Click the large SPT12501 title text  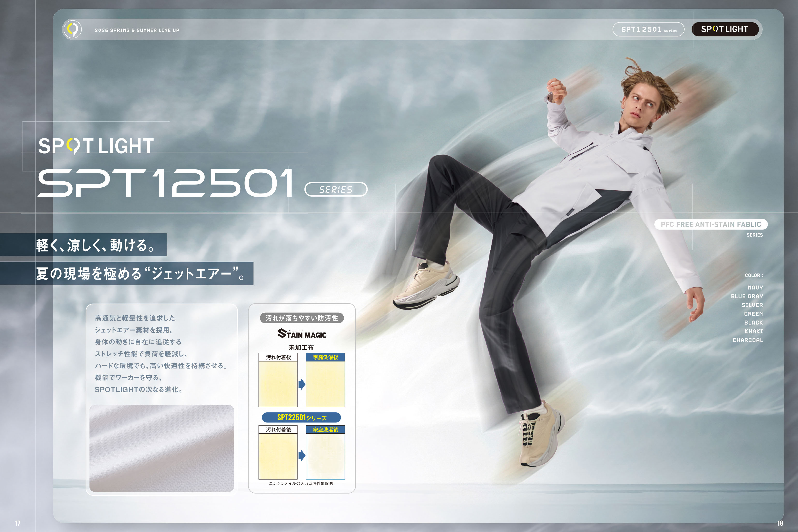[165, 183]
